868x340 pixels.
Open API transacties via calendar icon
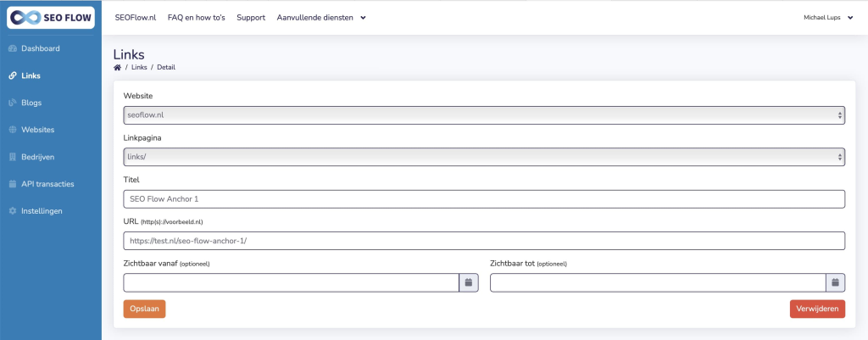pyautogui.click(x=13, y=184)
